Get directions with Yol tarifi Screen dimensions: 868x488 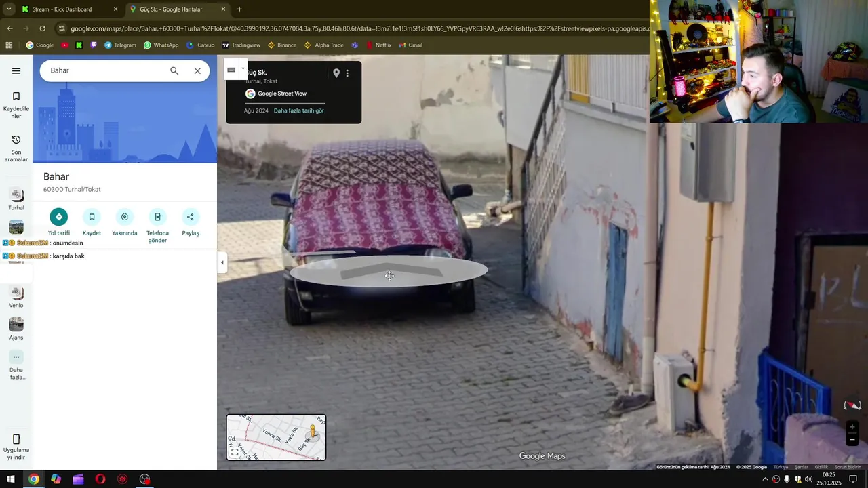tap(59, 223)
